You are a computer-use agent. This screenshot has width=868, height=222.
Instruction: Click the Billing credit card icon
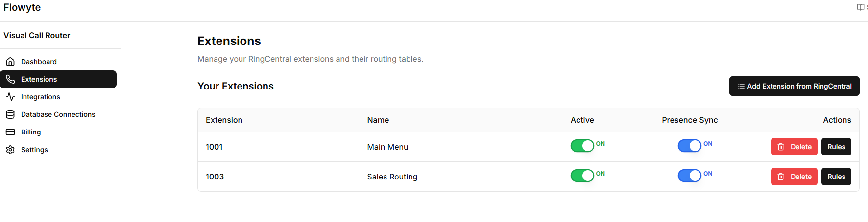coord(10,132)
